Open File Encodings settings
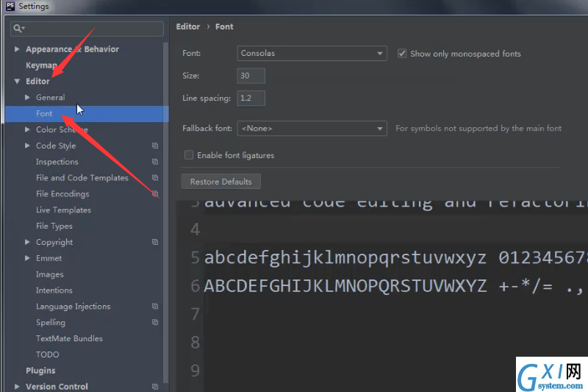Viewport: 588px width, 392px height. pyautogui.click(x=62, y=194)
